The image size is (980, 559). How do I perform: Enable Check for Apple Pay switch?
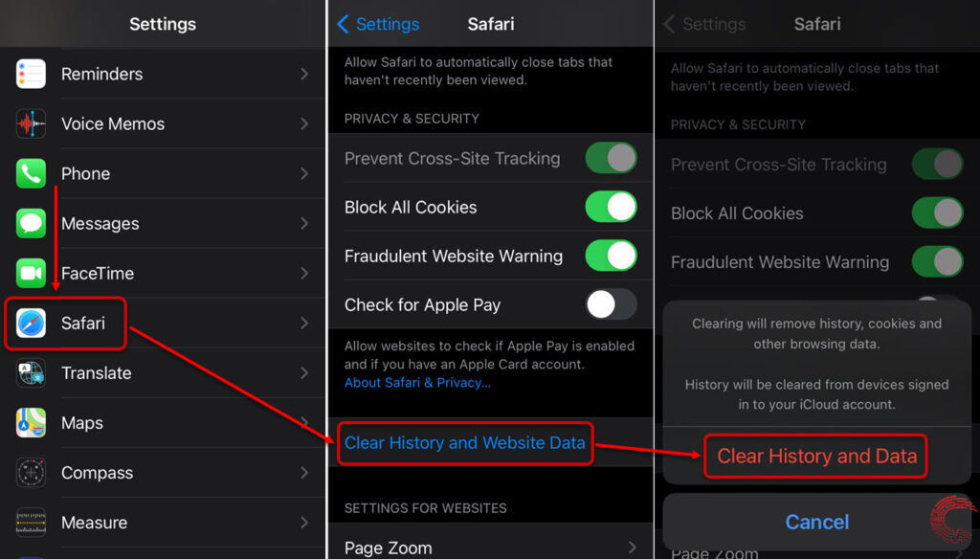611,304
